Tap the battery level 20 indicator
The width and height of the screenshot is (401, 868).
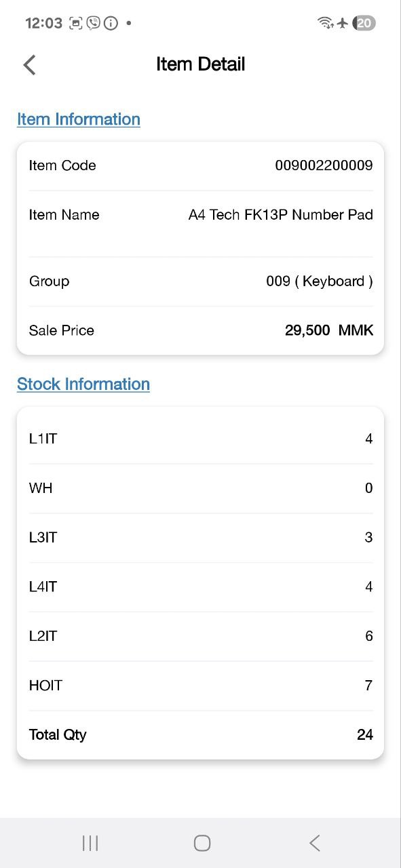(x=364, y=23)
